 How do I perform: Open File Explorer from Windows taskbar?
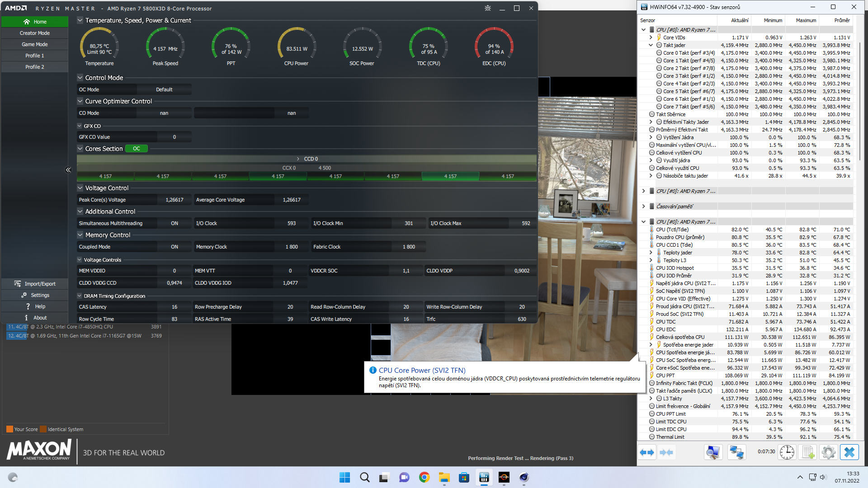pyautogui.click(x=444, y=477)
